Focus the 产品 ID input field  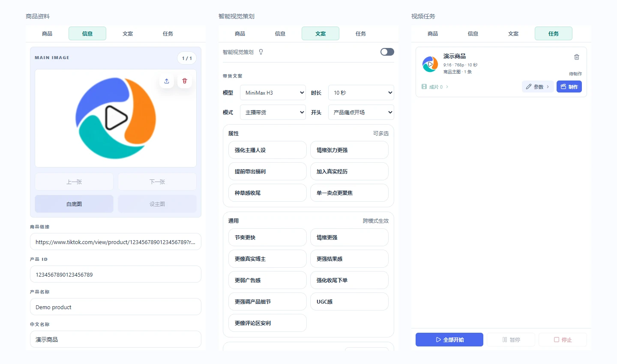116,274
